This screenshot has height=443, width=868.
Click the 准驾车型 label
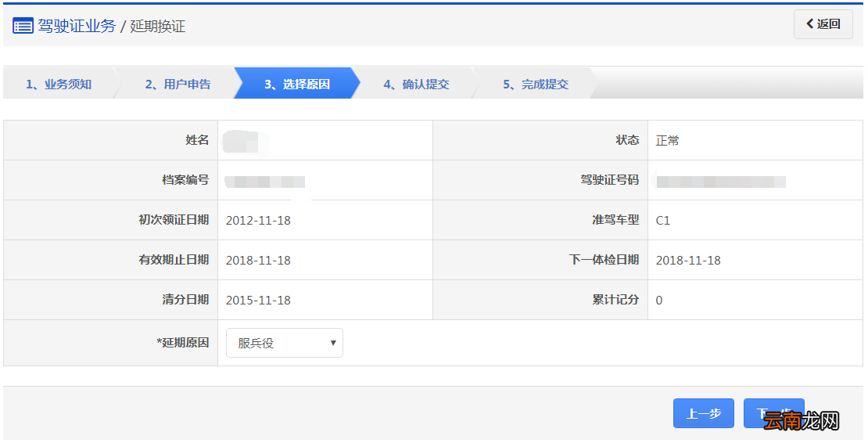[x=615, y=220]
